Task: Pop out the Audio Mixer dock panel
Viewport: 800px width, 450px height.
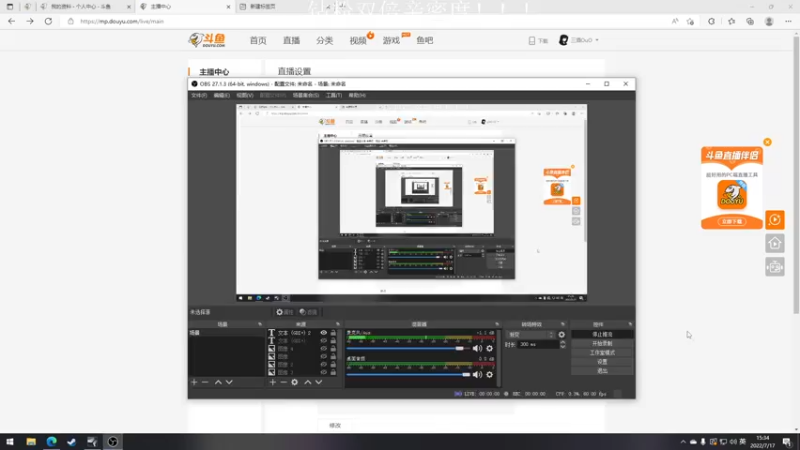Action: [497, 324]
